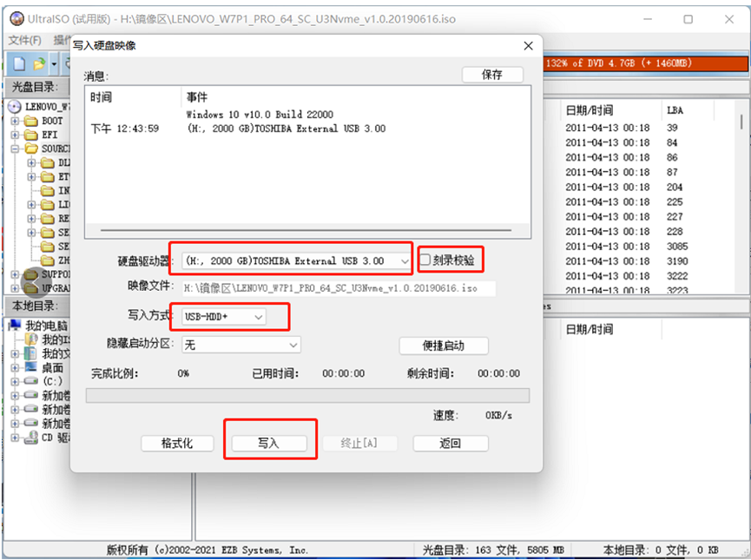Open the 文件(F) menu
Viewport: 751px width, 560px height.
[x=25, y=40]
